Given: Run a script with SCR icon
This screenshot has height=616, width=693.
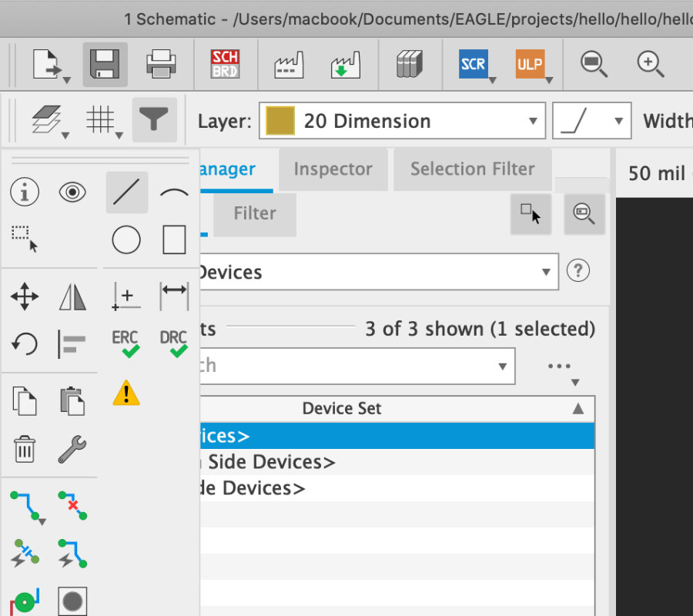Looking at the screenshot, I should [x=474, y=64].
